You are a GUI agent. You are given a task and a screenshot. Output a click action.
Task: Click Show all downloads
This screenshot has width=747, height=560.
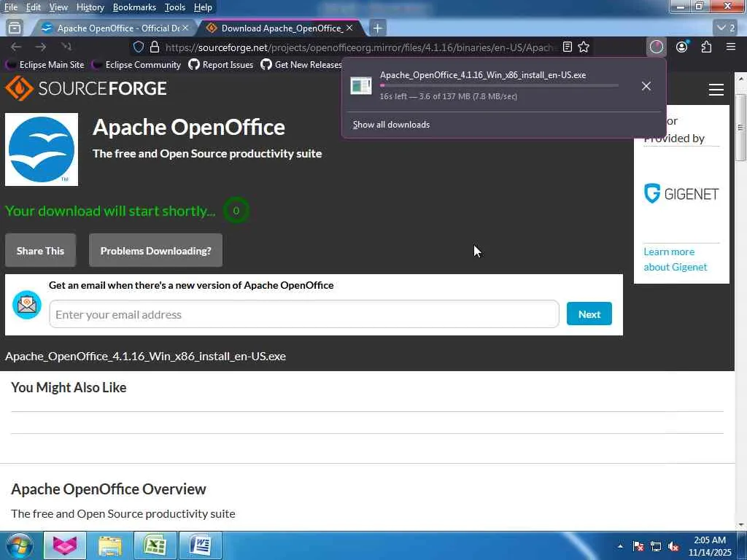click(391, 125)
